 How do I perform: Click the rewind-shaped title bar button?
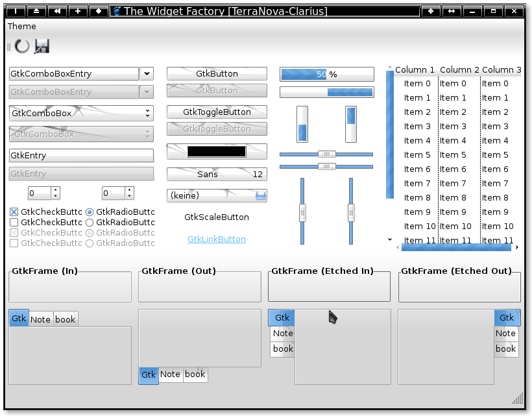coord(57,11)
